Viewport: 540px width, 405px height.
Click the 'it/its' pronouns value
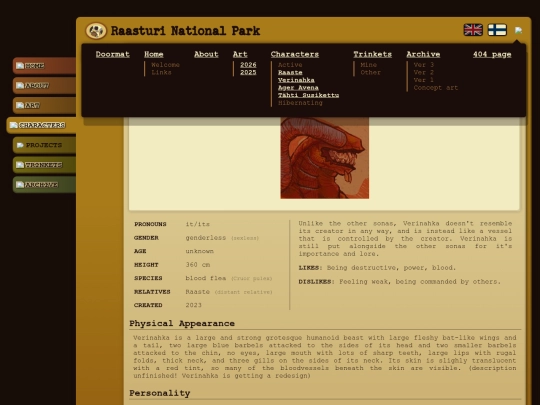[197, 224]
